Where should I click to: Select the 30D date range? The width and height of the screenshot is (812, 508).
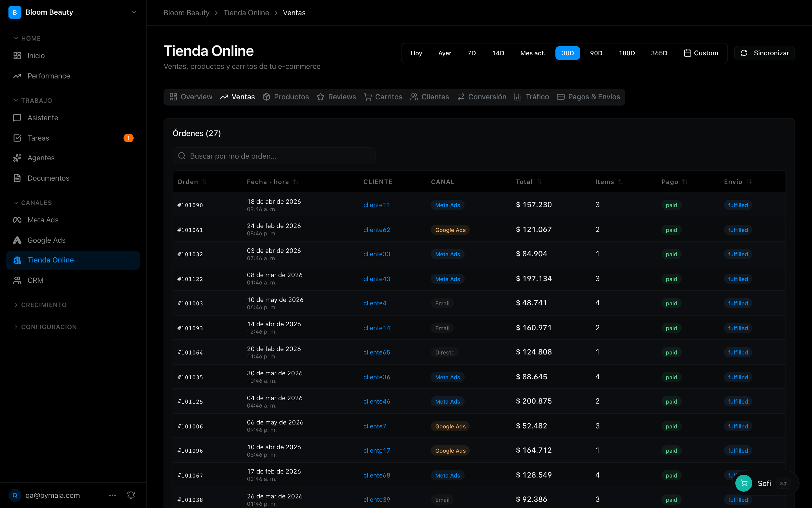click(568, 53)
